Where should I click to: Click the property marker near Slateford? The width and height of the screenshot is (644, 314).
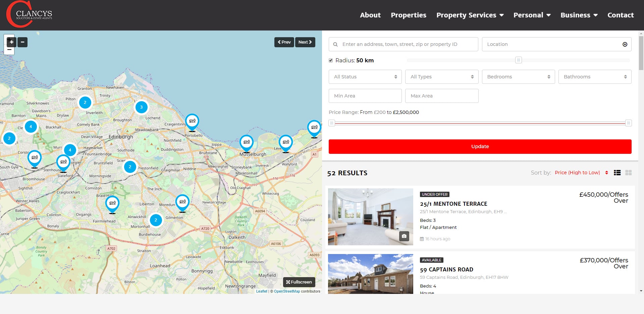pyautogui.click(x=63, y=163)
